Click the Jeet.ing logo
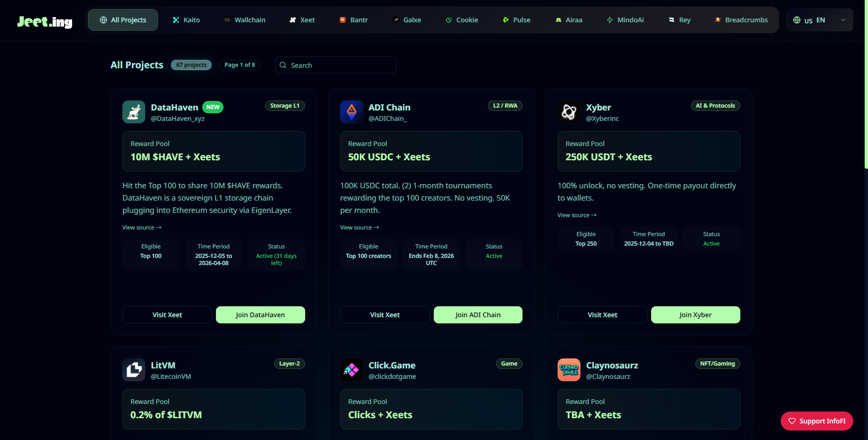The image size is (868, 440). [x=45, y=21]
